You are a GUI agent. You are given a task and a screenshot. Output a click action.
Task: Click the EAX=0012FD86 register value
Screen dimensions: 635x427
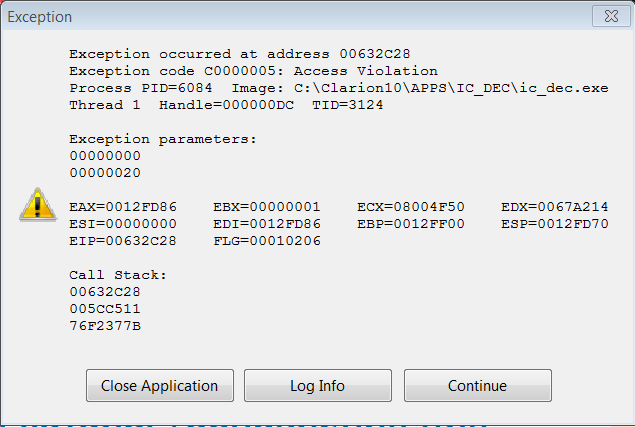point(125,207)
